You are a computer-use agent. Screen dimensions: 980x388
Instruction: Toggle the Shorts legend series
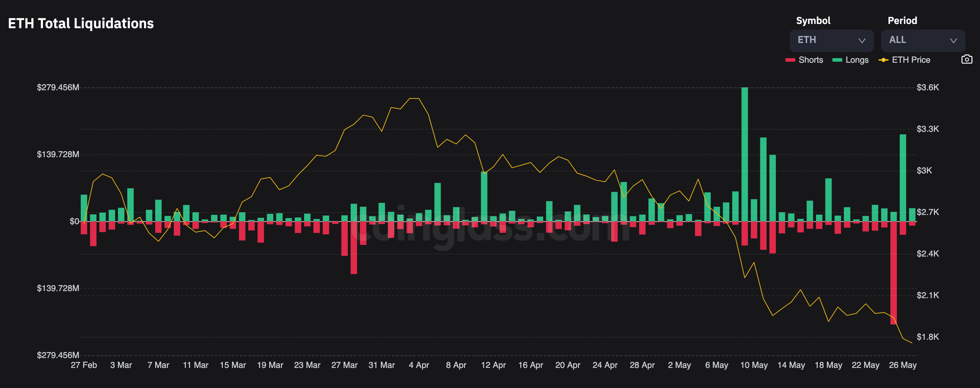810,60
